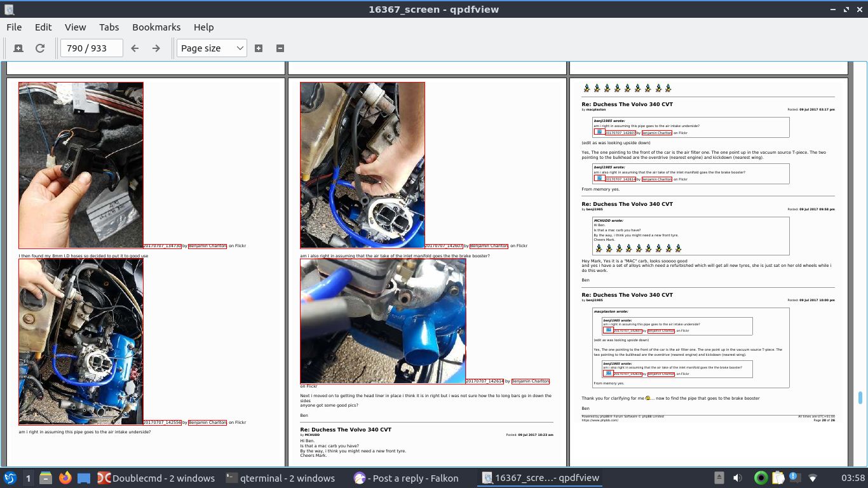Open the Bookmarks menu
The image size is (868, 488).
point(156,27)
